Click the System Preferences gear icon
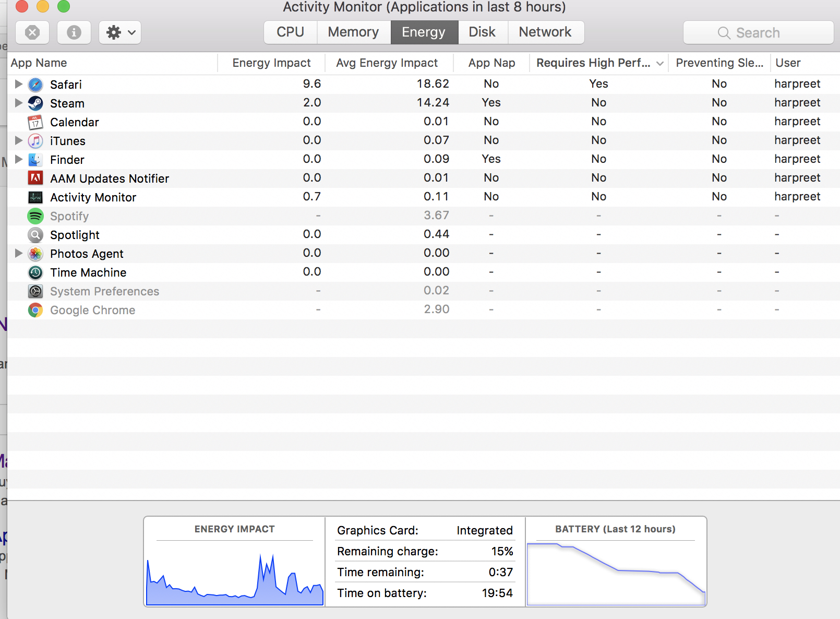Image resolution: width=840 pixels, height=619 pixels. [35, 291]
